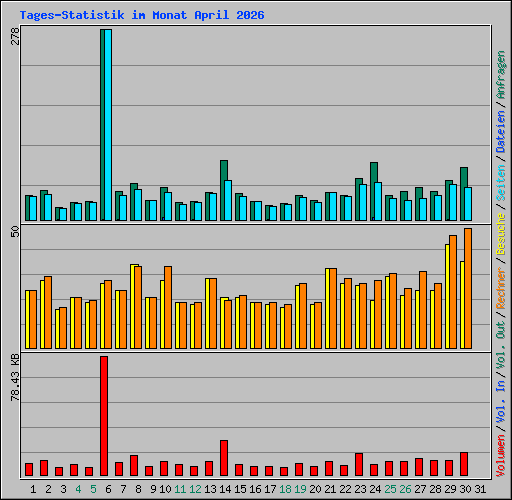This screenshot has width=512, height=500.
Task: Click the red volume bar for day 23
Action: click(x=359, y=464)
